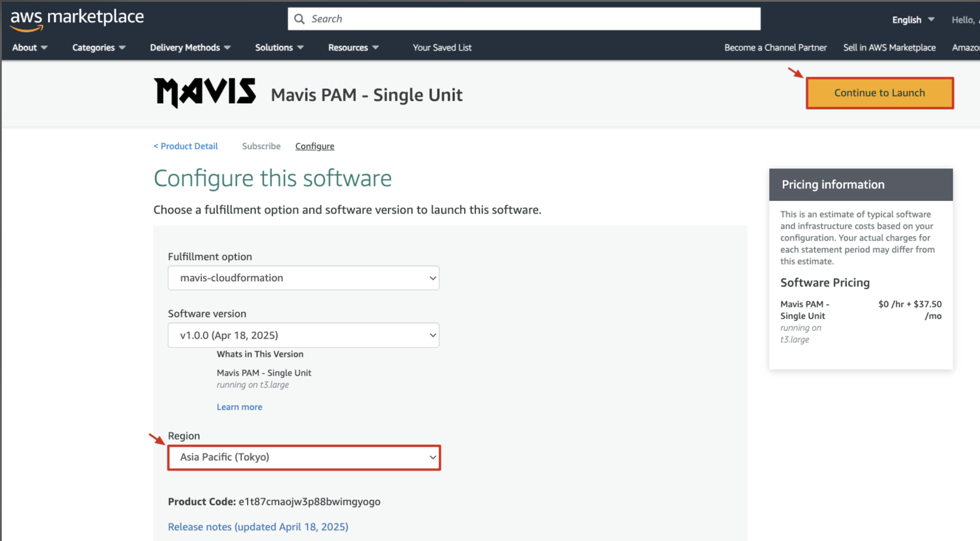Click the Learn more link
Viewport: 980px width, 541px height.
pos(239,407)
